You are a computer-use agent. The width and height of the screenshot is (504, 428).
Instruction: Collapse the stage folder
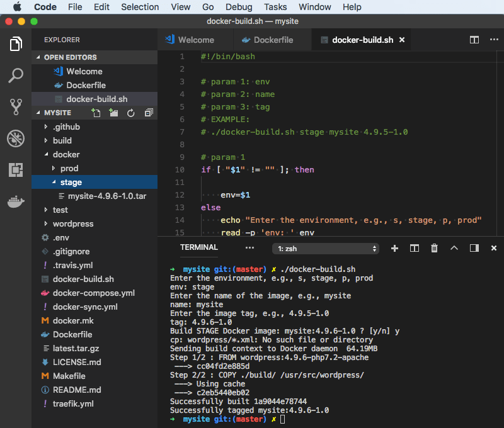[94, 182]
